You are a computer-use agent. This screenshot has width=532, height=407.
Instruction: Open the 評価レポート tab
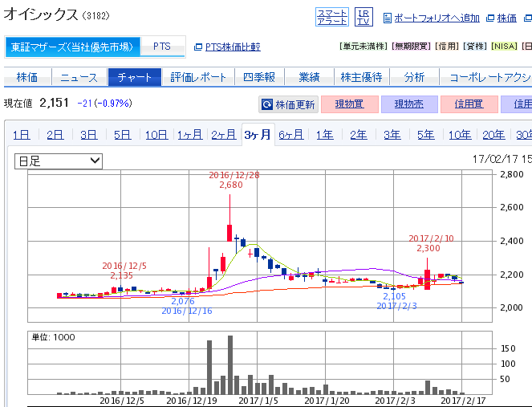(x=198, y=77)
